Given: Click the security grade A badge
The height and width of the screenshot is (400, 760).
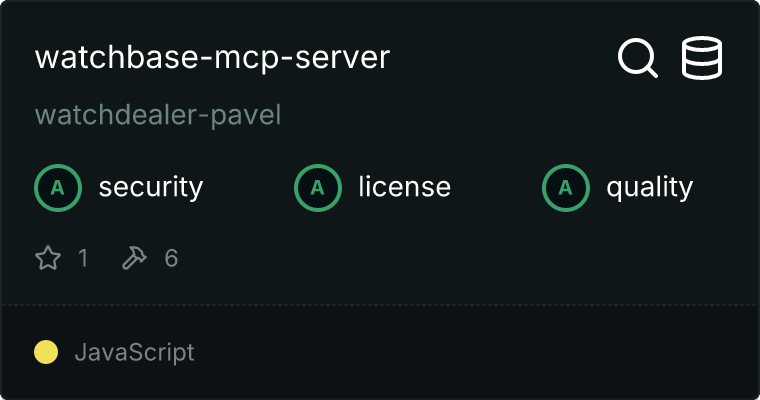Looking at the screenshot, I should click(x=58, y=188).
